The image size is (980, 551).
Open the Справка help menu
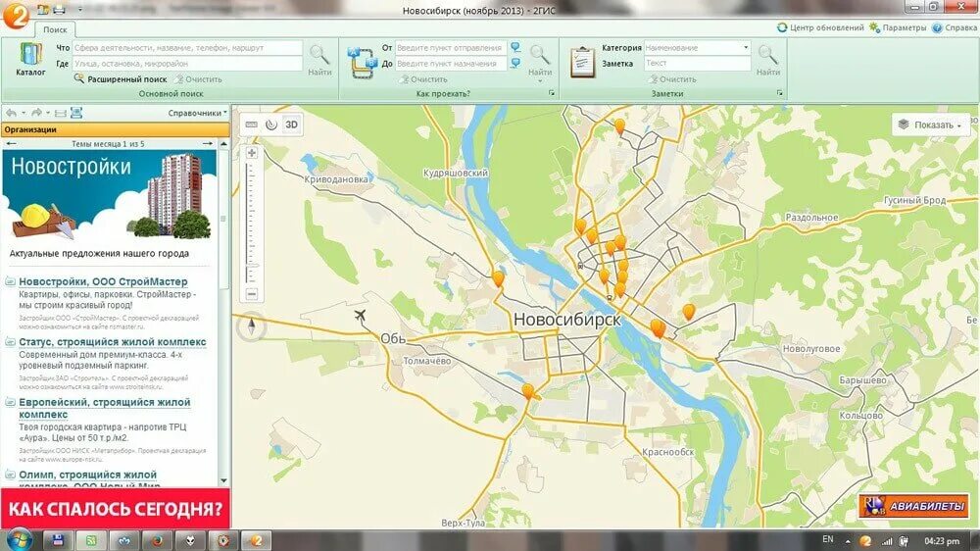955,27
